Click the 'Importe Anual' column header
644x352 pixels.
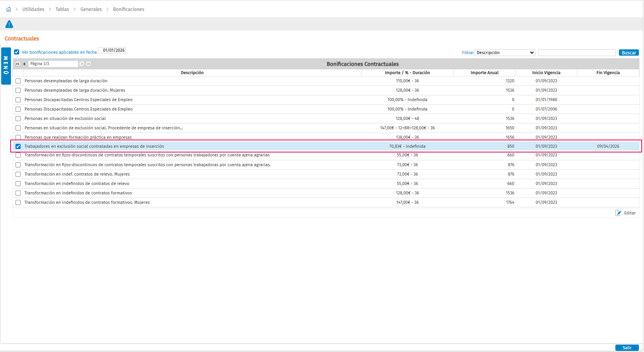tap(484, 73)
